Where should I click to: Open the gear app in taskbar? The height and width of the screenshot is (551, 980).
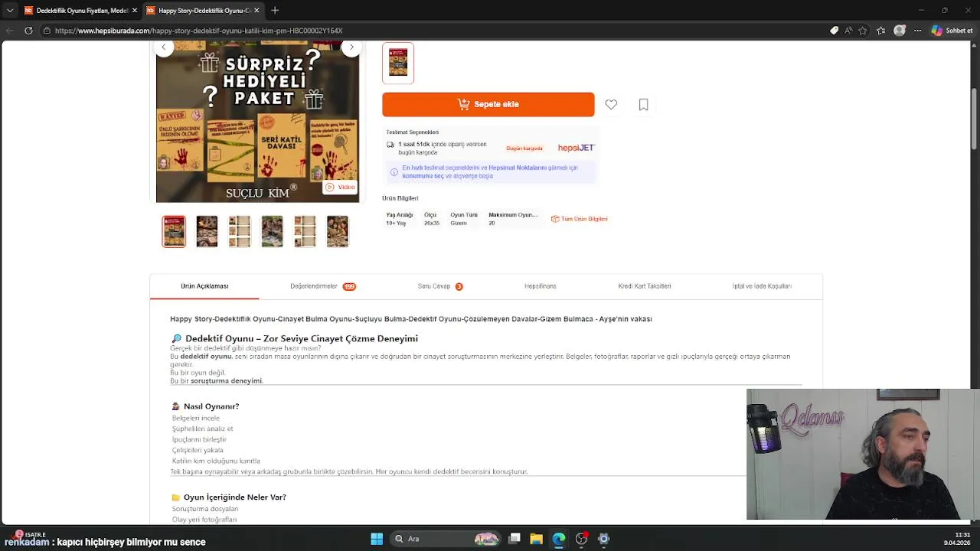(604, 539)
